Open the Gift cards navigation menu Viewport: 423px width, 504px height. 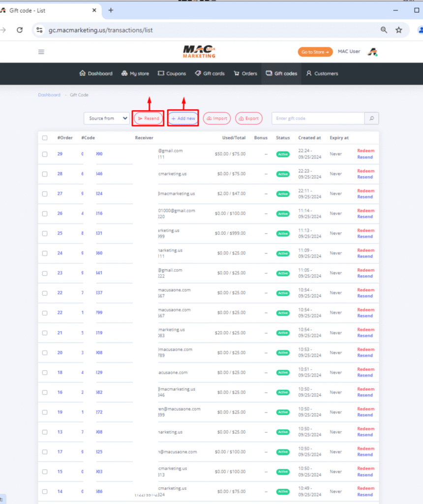(x=210, y=74)
